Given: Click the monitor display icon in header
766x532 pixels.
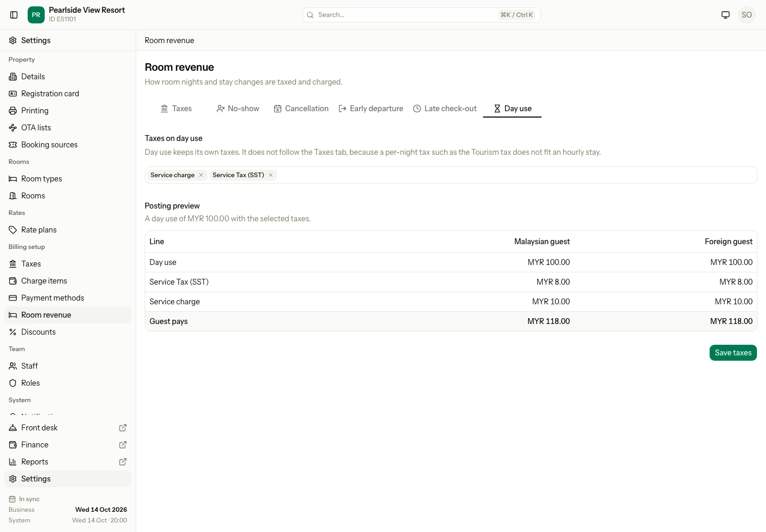Looking at the screenshot, I should tap(726, 15).
